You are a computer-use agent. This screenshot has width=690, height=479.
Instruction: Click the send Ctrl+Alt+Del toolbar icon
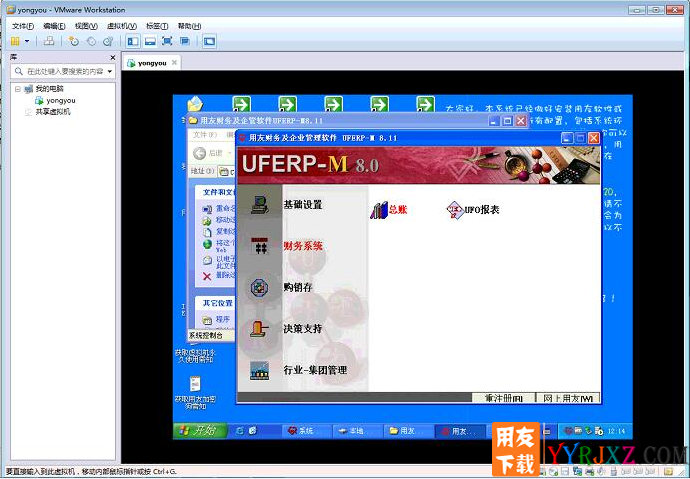[x=49, y=41]
